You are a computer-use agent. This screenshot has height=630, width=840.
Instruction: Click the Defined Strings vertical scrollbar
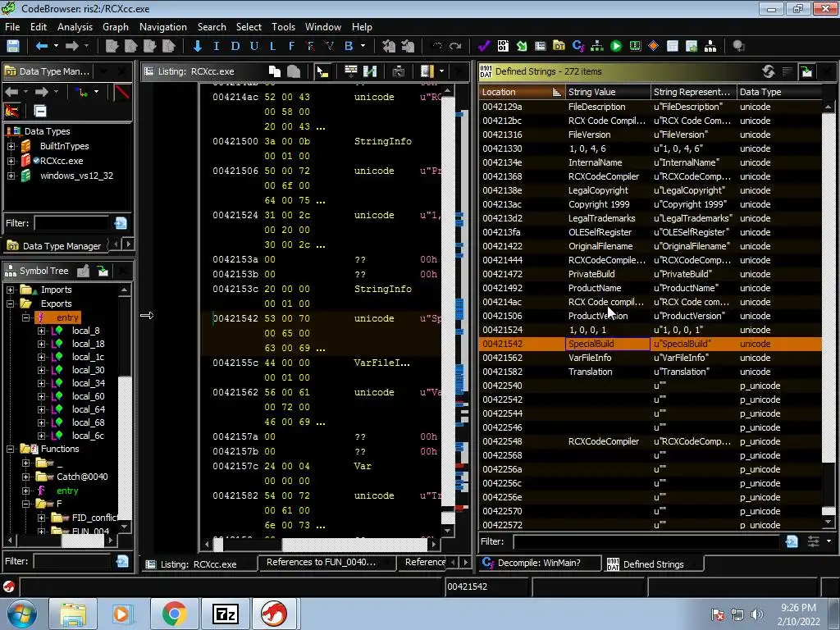point(829,314)
